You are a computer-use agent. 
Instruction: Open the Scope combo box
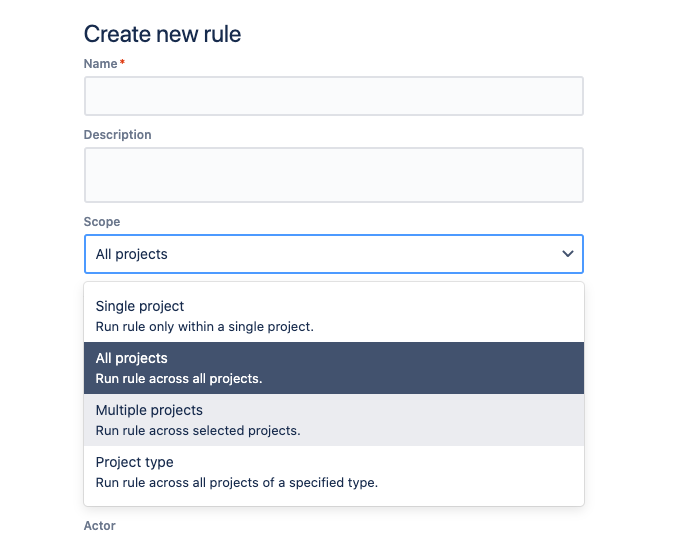(333, 254)
